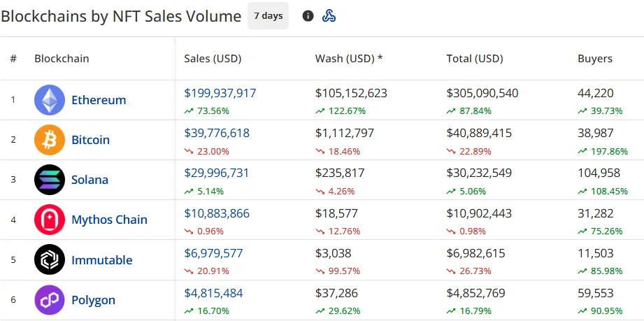Open the 7 days time range selector

(x=268, y=16)
